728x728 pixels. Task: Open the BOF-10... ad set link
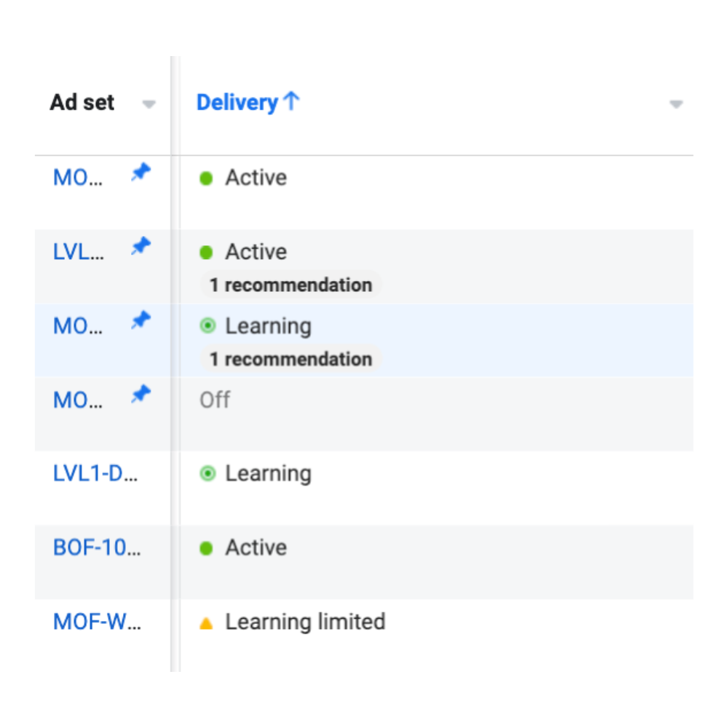pyautogui.click(x=97, y=548)
